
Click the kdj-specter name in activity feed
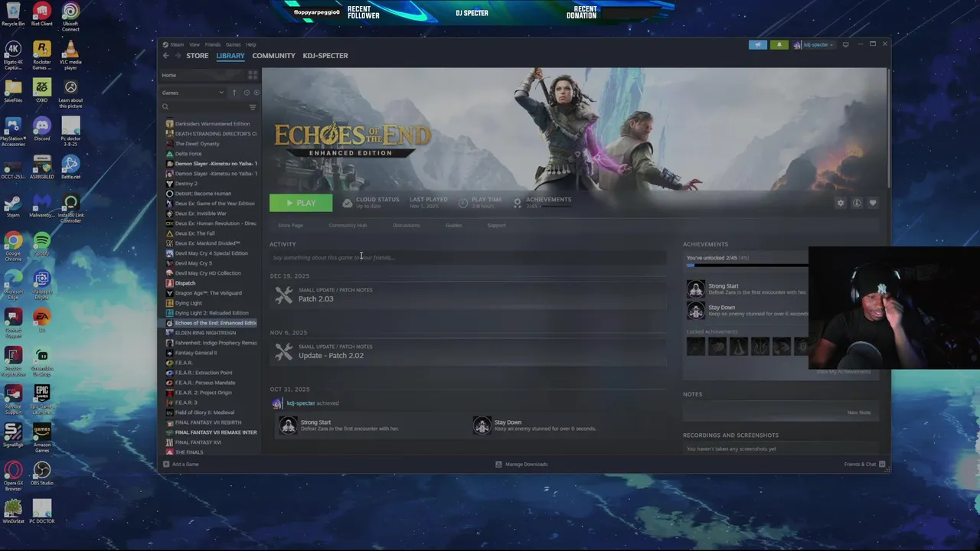301,403
